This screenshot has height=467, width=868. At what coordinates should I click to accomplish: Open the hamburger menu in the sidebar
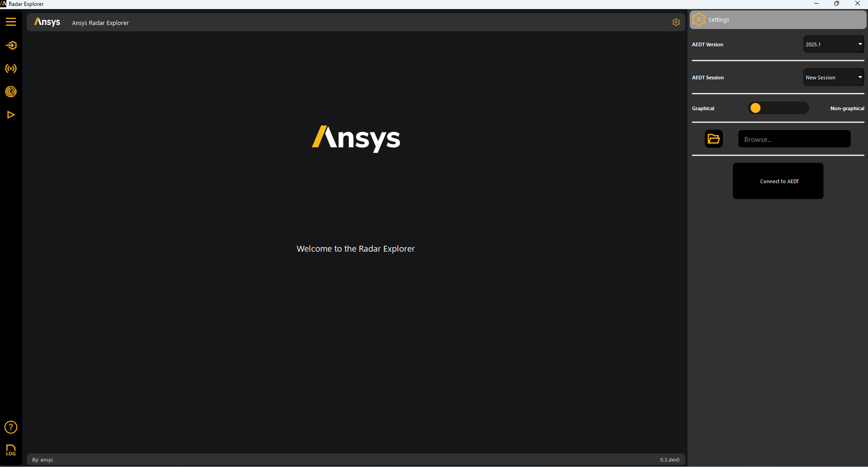[11, 22]
